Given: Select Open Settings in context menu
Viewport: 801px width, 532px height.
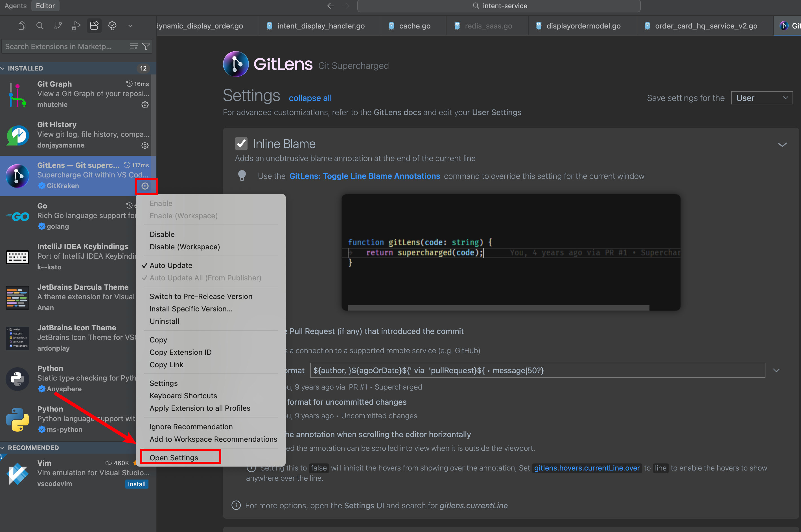Looking at the screenshot, I should (174, 457).
